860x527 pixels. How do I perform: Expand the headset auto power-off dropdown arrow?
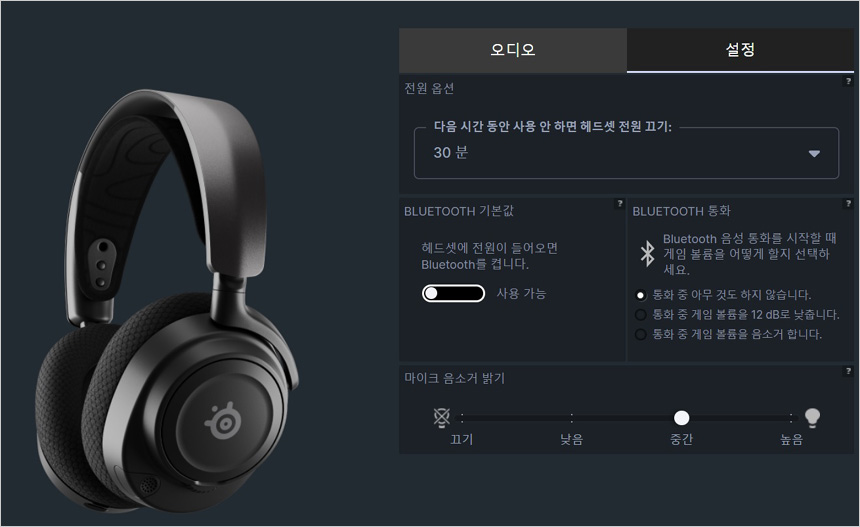(814, 154)
